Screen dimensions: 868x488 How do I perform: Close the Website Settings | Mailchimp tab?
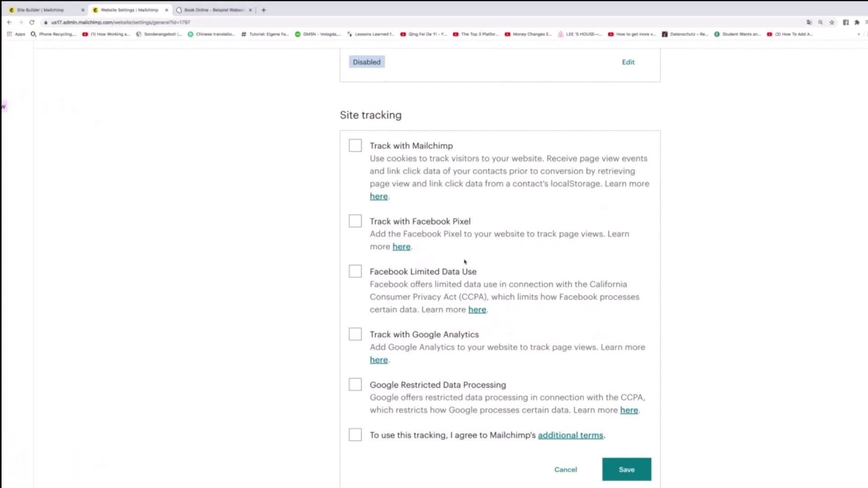166,10
